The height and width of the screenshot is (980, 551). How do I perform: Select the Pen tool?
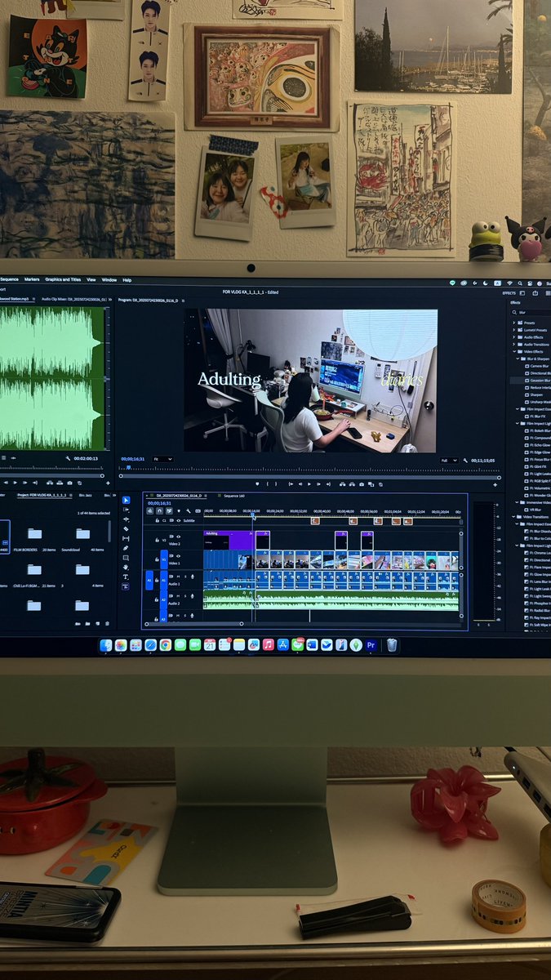pos(126,548)
